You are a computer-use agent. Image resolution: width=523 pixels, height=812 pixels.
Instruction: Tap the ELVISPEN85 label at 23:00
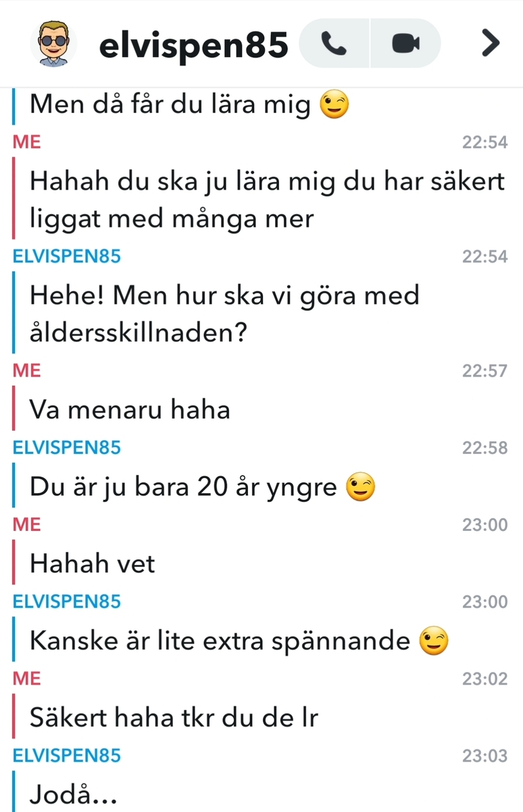[x=67, y=601]
